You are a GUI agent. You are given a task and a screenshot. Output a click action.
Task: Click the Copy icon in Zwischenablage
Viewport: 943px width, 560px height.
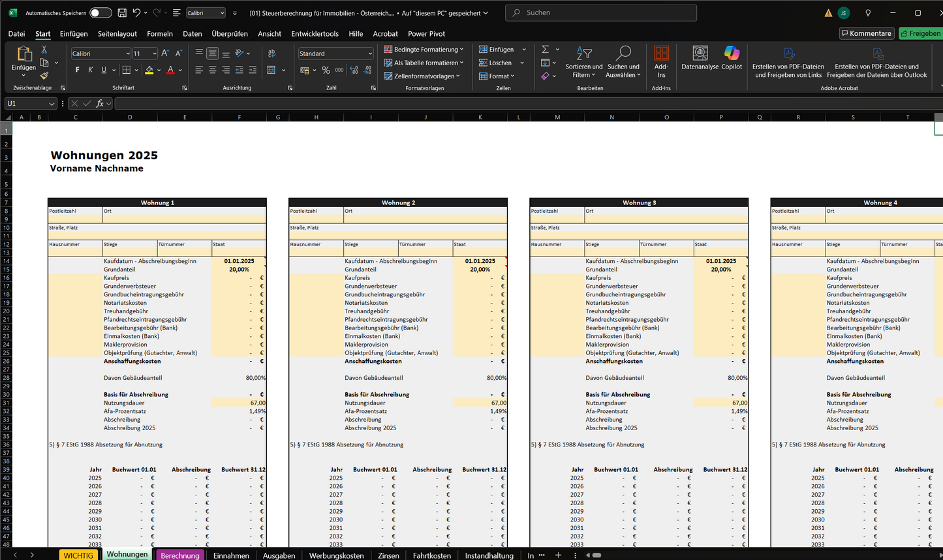tap(44, 63)
